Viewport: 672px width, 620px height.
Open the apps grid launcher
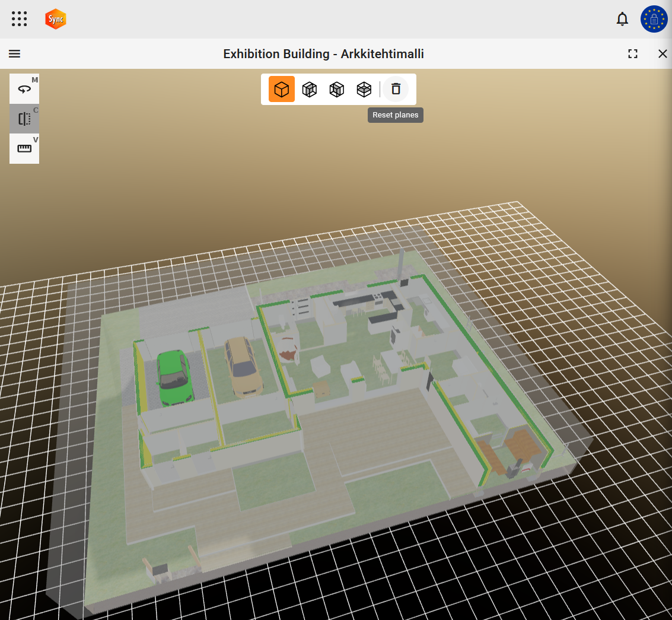(x=20, y=19)
